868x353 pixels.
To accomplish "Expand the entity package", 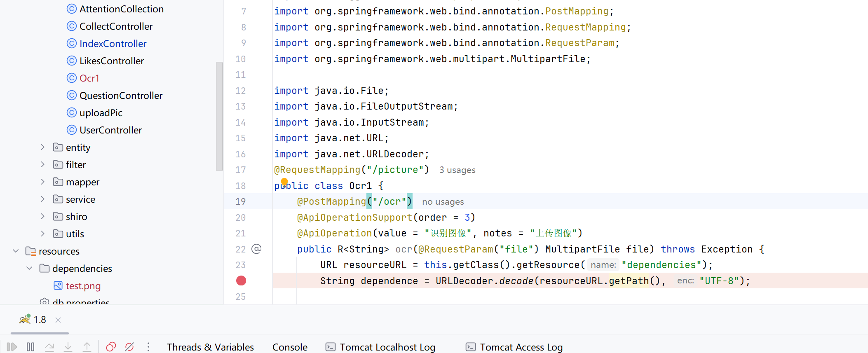I will click(x=42, y=147).
